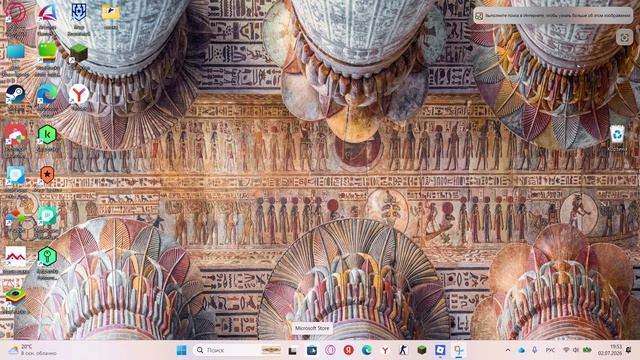
Task: Select the green Android-face desktop shortcut
Action: coord(47,53)
